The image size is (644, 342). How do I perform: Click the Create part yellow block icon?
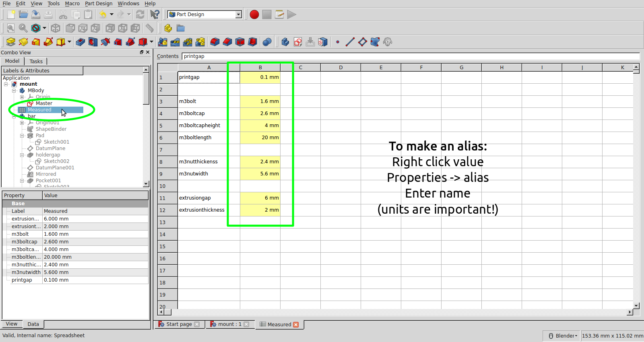point(168,28)
